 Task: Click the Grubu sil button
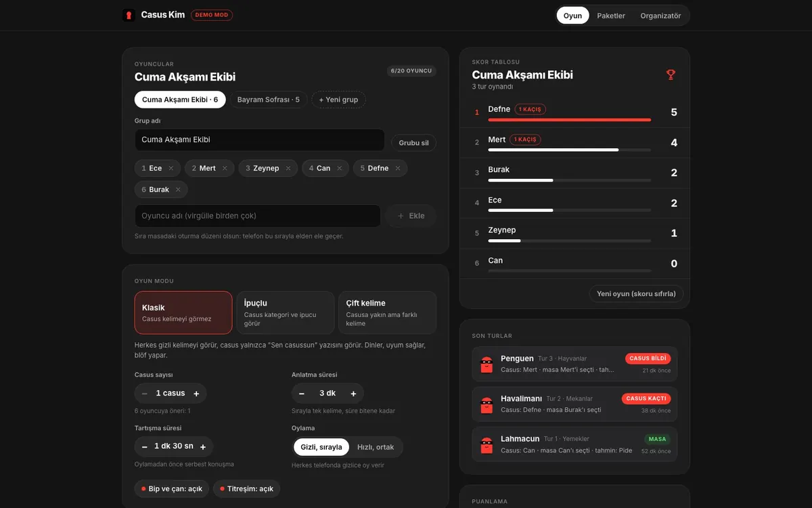[x=413, y=143]
